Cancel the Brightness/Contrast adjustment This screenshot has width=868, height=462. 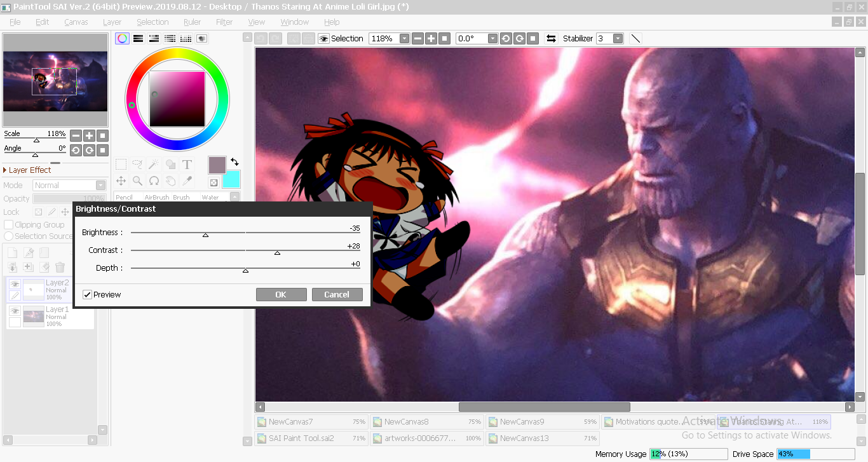(x=337, y=294)
